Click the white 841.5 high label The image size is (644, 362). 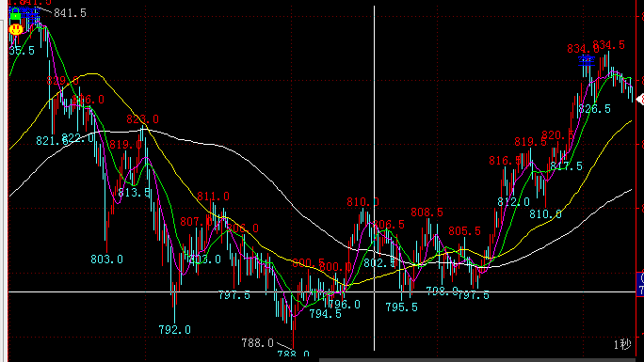click(71, 13)
